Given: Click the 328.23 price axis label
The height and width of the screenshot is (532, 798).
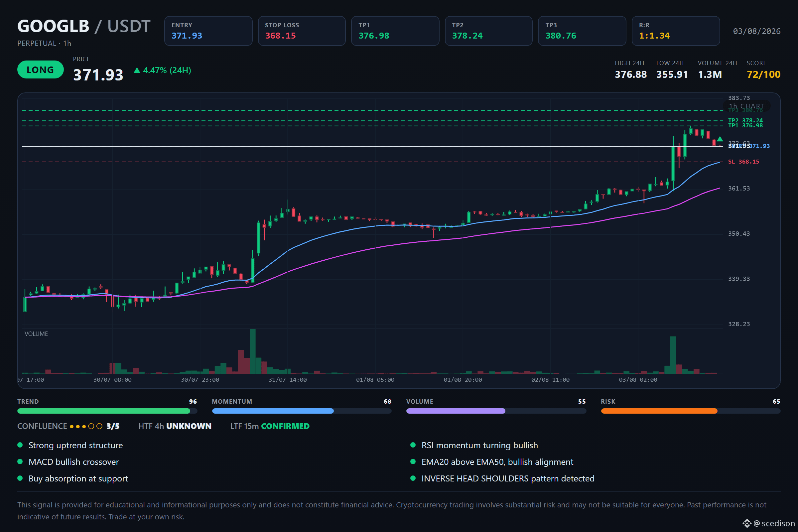Looking at the screenshot, I should tap(739, 324).
